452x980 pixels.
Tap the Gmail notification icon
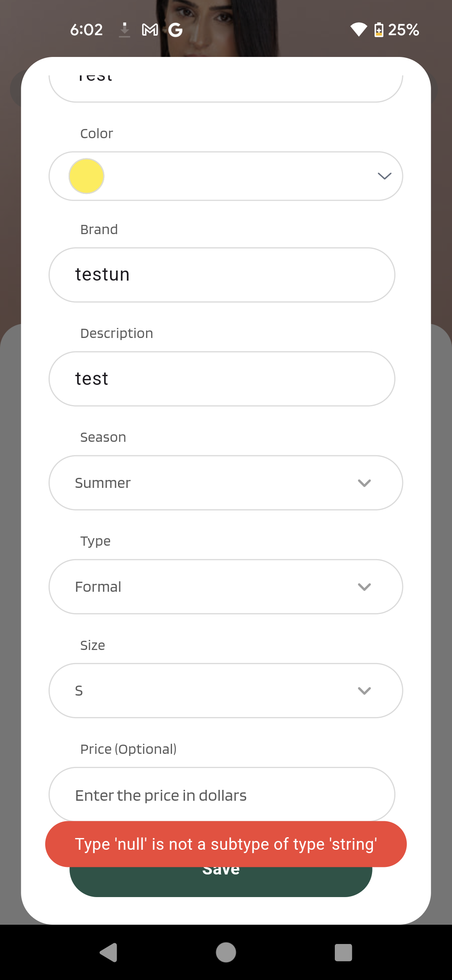[150, 30]
